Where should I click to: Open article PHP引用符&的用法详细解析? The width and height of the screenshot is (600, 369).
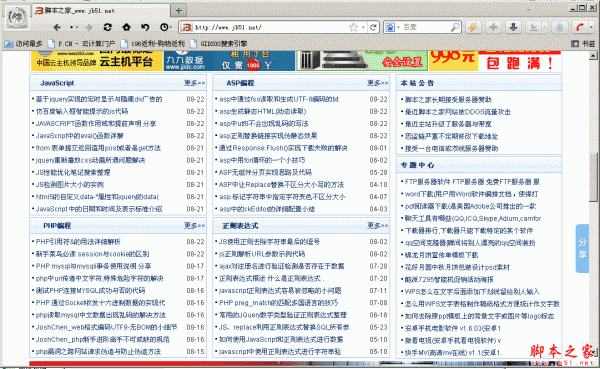pyautogui.click(x=78, y=242)
